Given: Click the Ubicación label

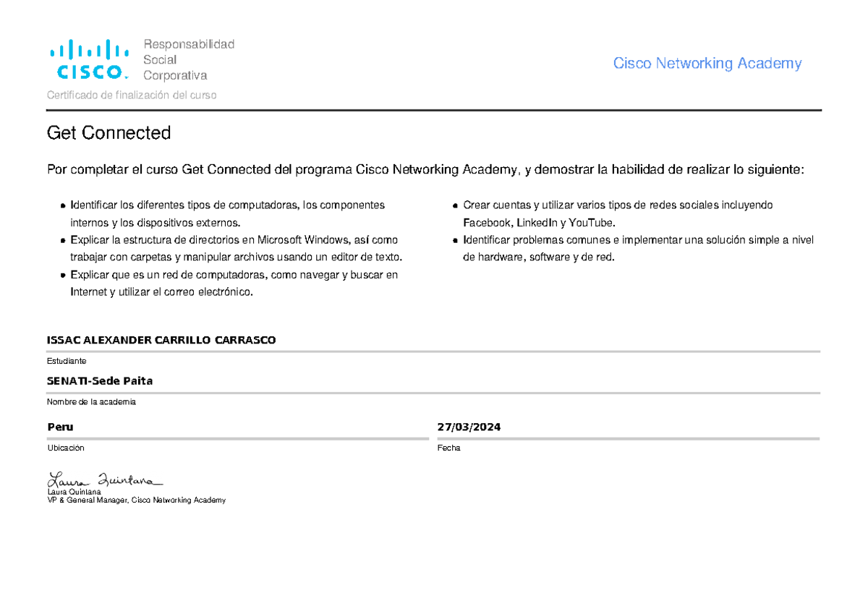Looking at the screenshot, I should click(66, 448).
